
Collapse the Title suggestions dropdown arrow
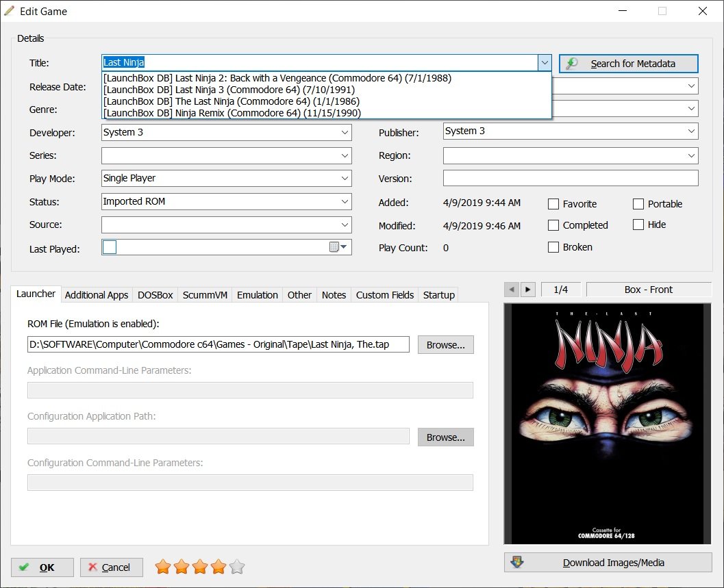click(545, 63)
